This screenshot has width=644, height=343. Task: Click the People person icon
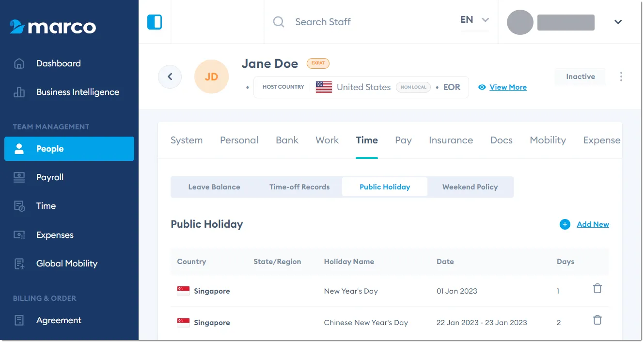(x=19, y=149)
